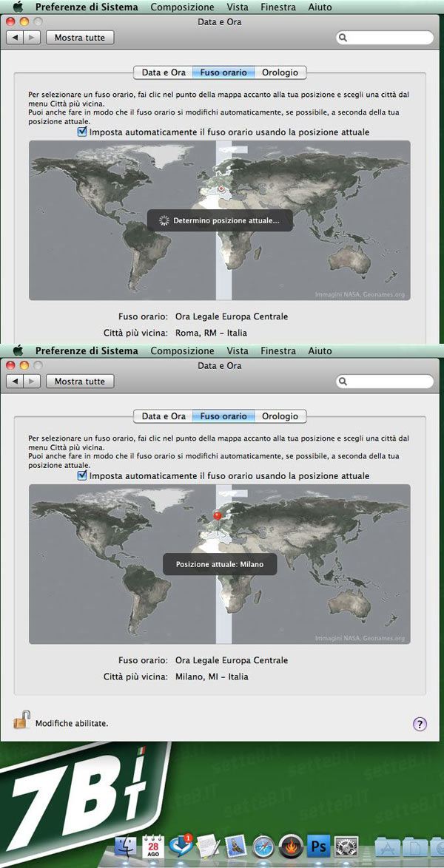
Task: Switch to Orologio tab in the Milano window
Action: pyautogui.click(x=280, y=416)
